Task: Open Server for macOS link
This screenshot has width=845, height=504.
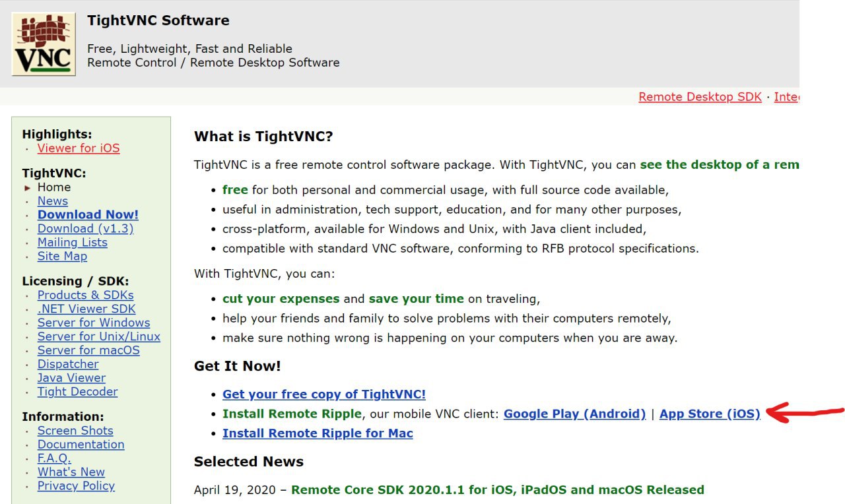Action: (88, 351)
